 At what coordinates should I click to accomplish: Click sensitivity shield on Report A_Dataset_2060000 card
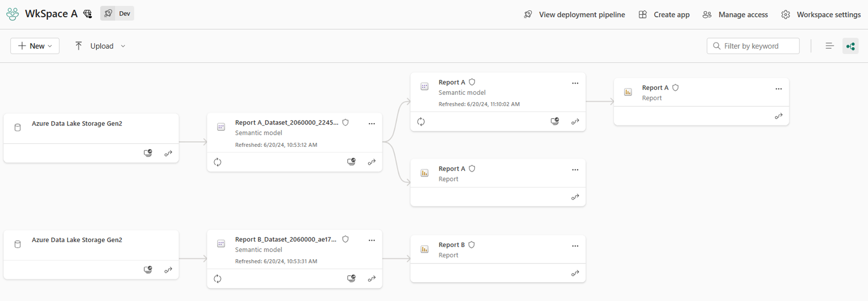coord(346,123)
